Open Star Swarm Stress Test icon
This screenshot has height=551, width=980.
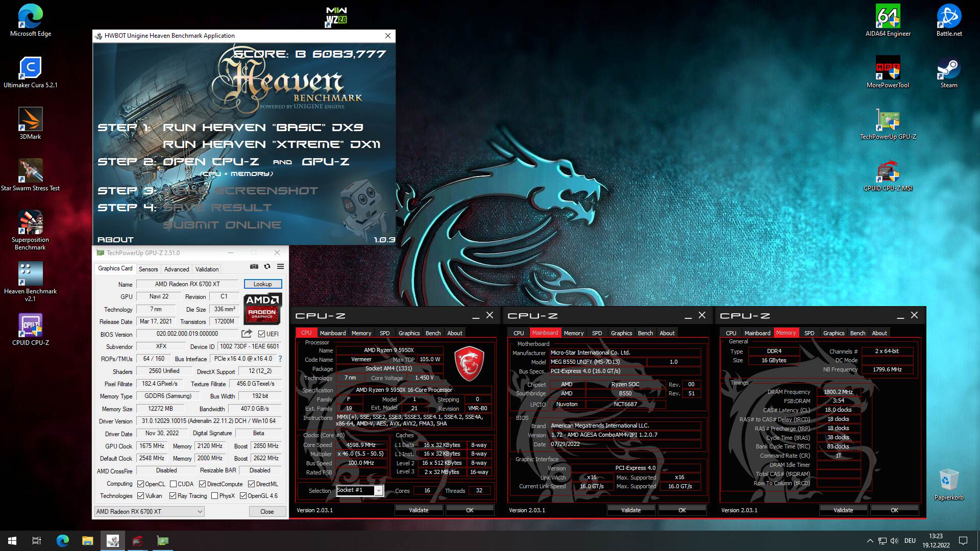pos(30,176)
